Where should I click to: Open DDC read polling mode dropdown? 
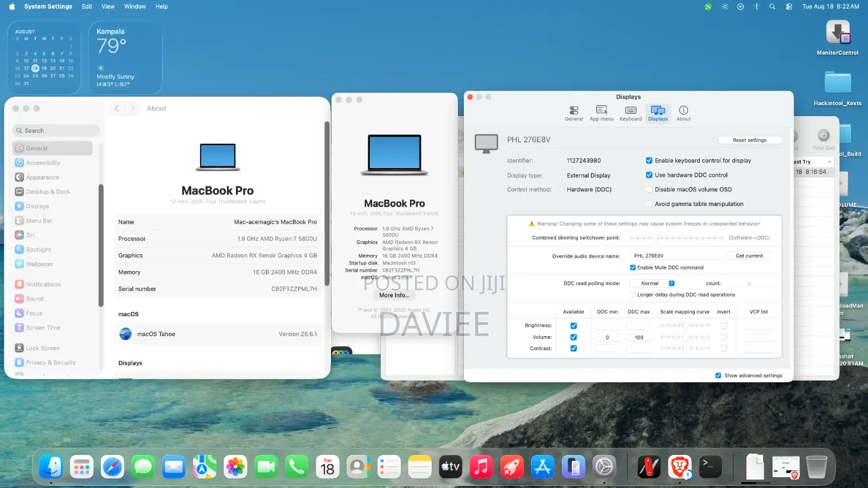point(653,283)
